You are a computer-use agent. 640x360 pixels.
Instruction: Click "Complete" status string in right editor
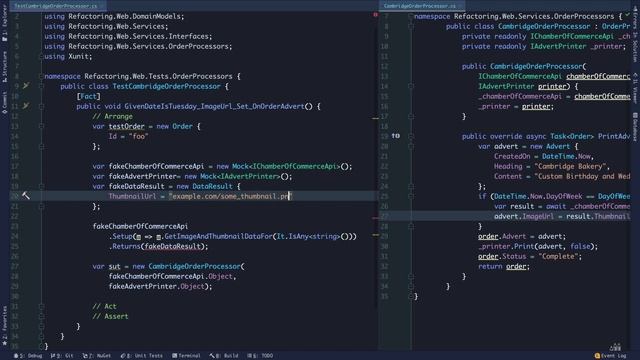558,256
